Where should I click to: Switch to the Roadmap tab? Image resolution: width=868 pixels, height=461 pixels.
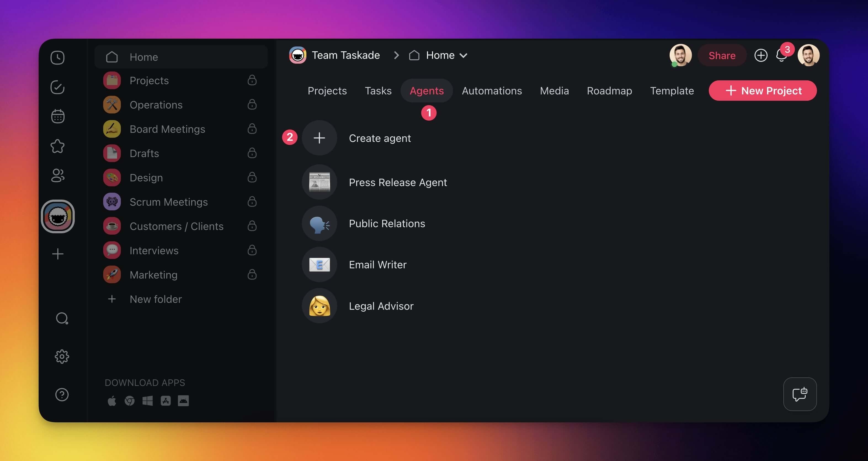609,91
